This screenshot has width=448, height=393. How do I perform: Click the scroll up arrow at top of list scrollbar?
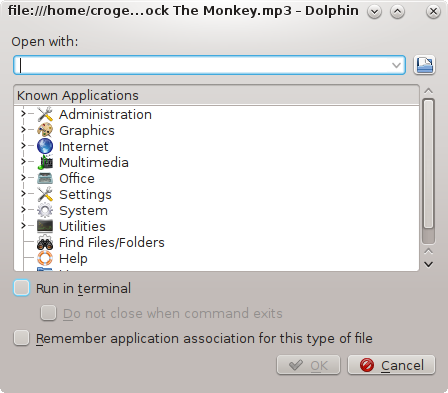pos(428,91)
